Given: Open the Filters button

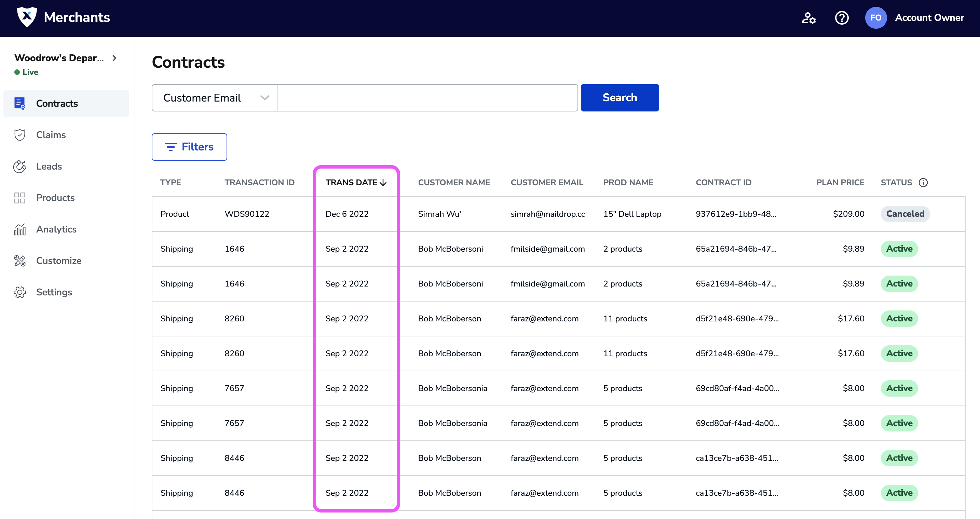Looking at the screenshot, I should [x=189, y=147].
